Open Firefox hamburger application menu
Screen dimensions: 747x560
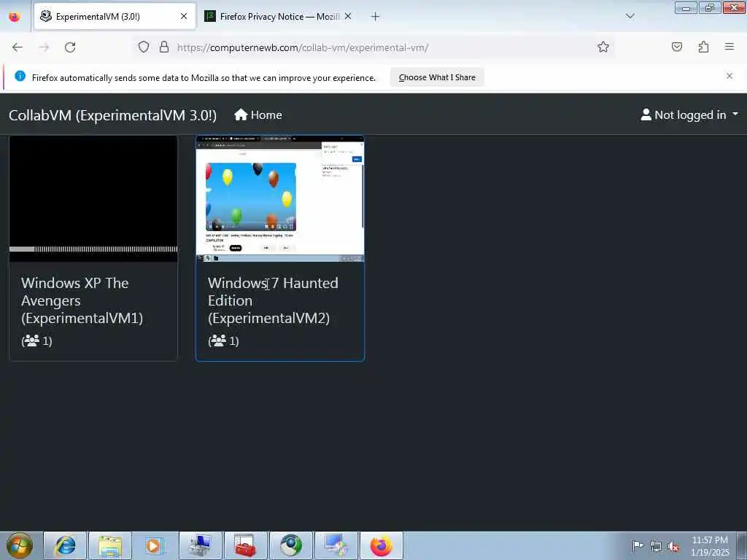click(729, 47)
